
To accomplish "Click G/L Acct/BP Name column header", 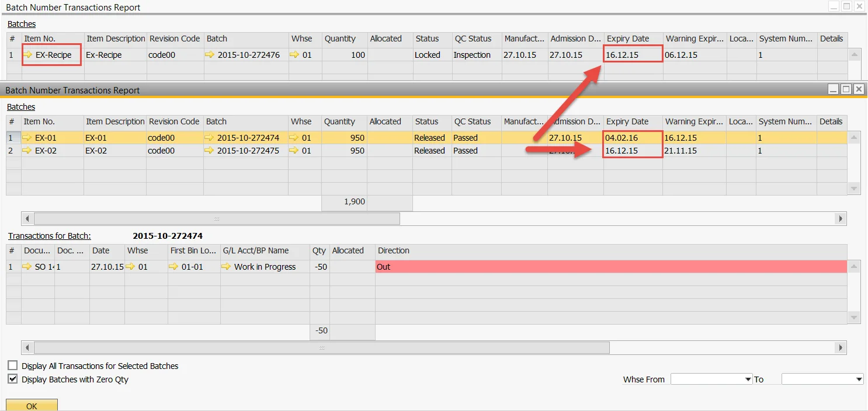I will (x=265, y=250).
